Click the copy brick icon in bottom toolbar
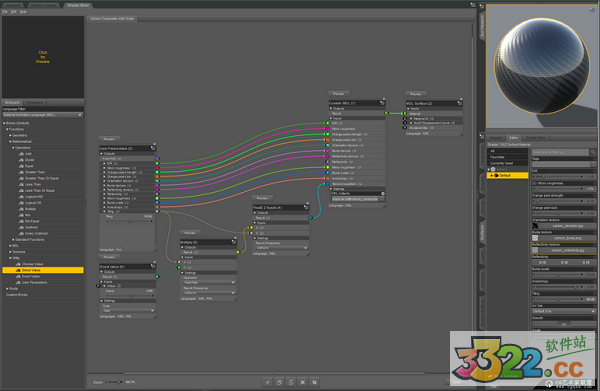 (279, 382)
